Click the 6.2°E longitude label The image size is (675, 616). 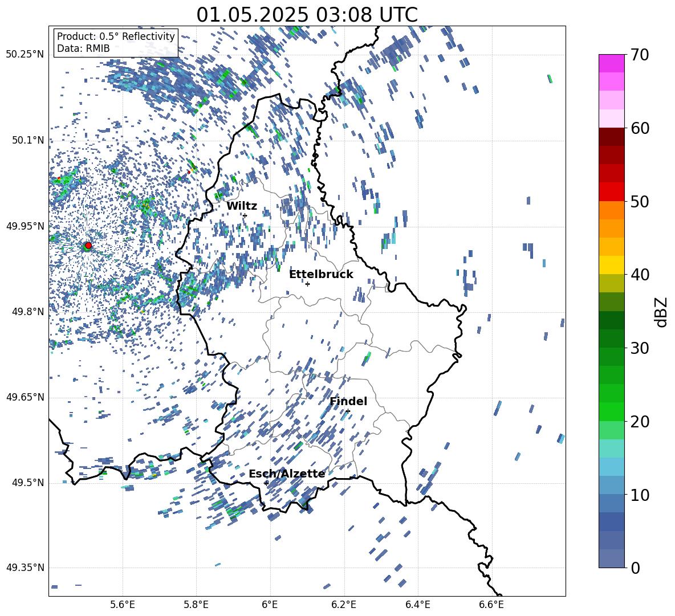tap(344, 605)
